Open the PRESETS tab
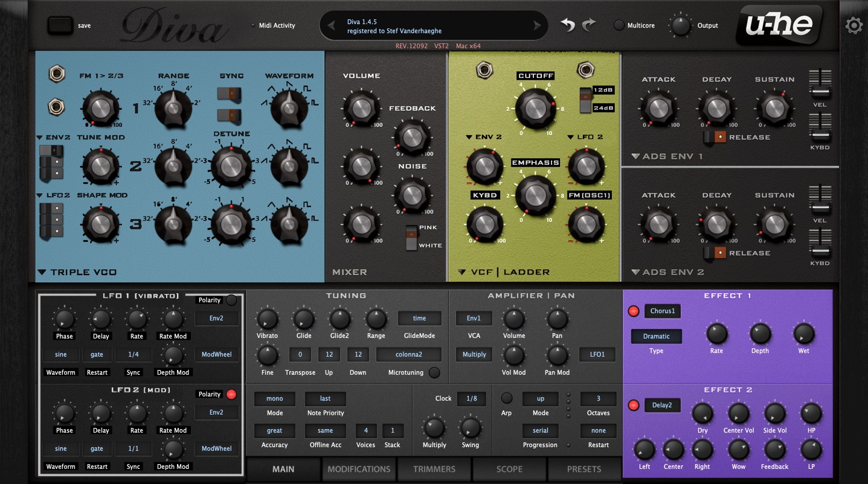This screenshot has width=868, height=484. [584, 469]
